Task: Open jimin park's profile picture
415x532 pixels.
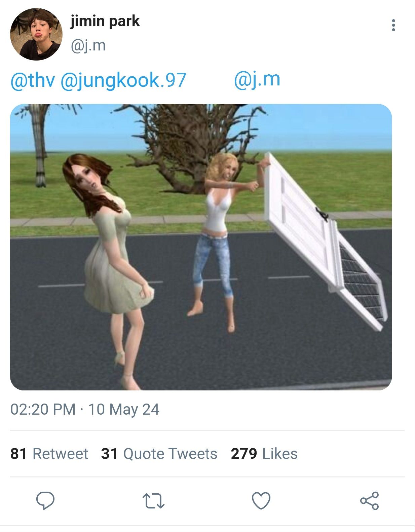Action: pyautogui.click(x=36, y=34)
